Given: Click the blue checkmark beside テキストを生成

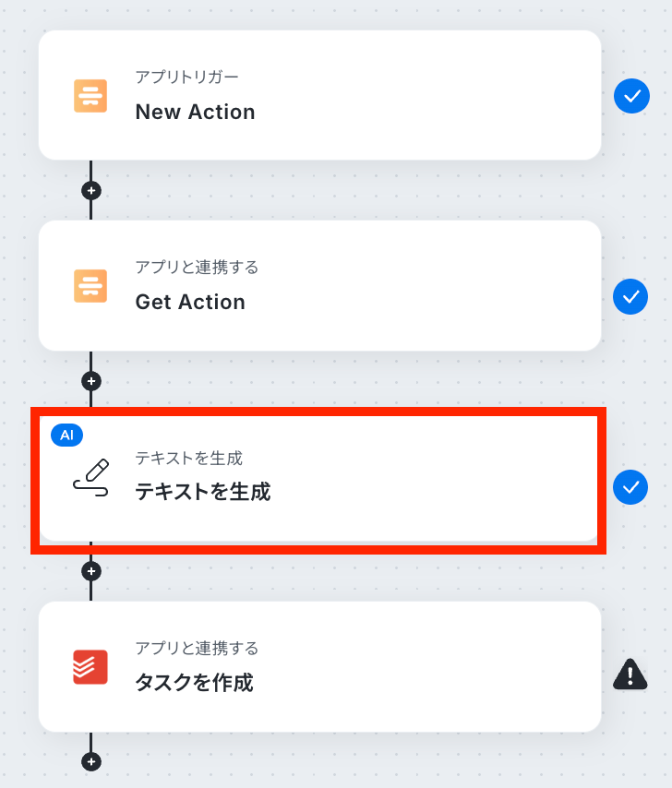Looking at the screenshot, I should click(630, 487).
